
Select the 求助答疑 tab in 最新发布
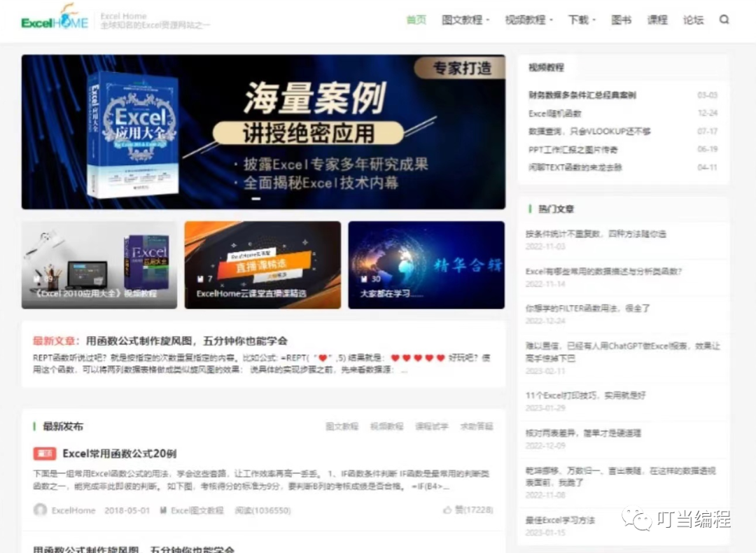pos(476,426)
